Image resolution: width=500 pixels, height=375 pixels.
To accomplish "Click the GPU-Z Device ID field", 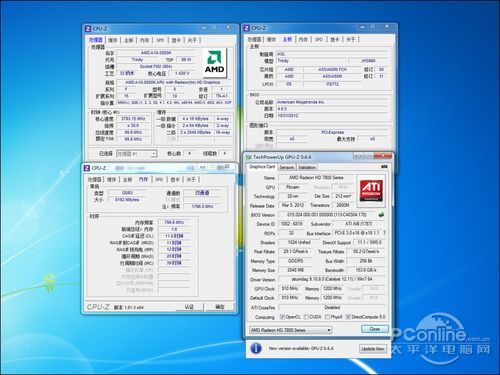I will (x=292, y=224).
